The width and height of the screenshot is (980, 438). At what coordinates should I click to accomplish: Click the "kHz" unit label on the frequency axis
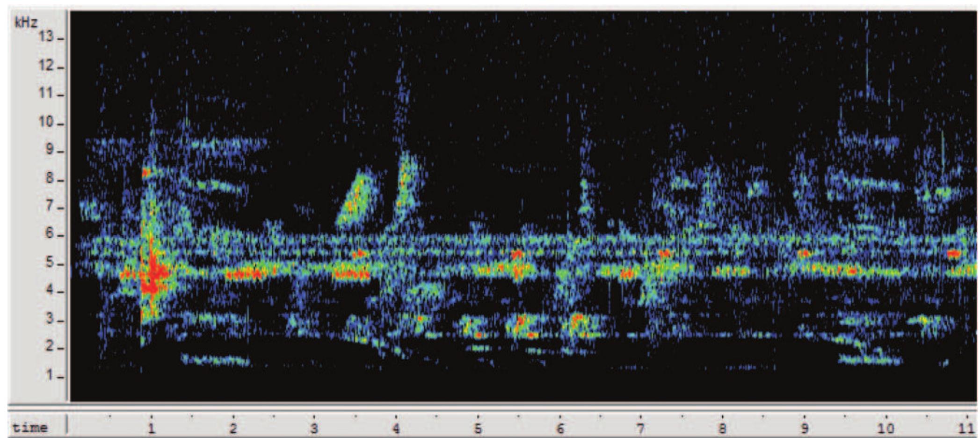point(26,22)
